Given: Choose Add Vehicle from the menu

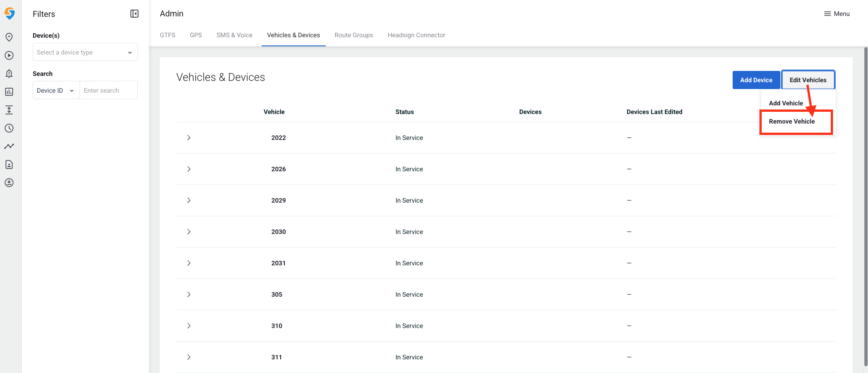Looking at the screenshot, I should [786, 103].
